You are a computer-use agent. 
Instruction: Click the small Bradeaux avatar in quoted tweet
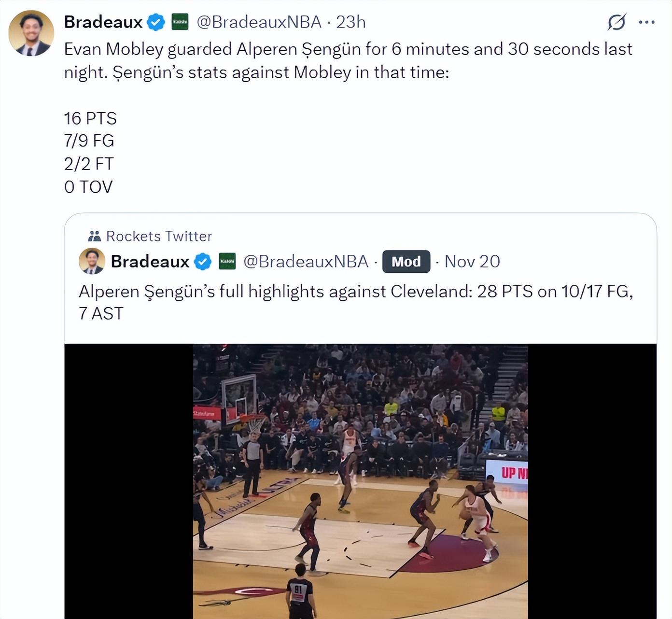click(x=92, y=261)
